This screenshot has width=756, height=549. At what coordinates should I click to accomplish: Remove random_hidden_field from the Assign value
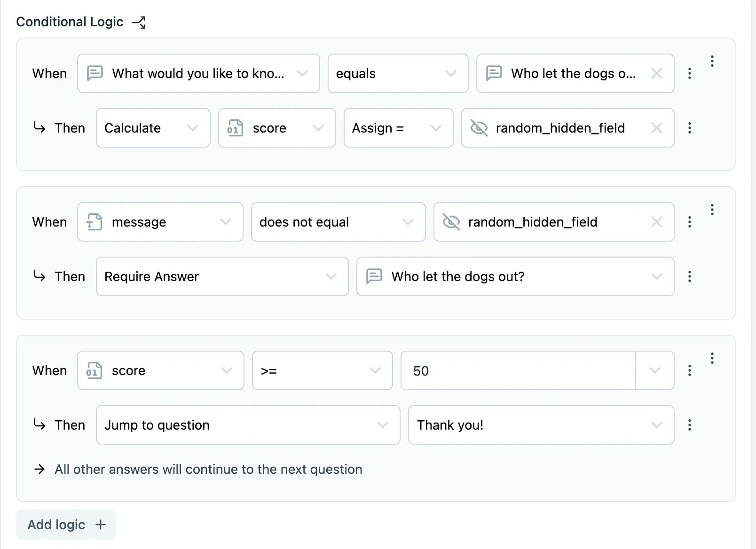tap(657, 128)
